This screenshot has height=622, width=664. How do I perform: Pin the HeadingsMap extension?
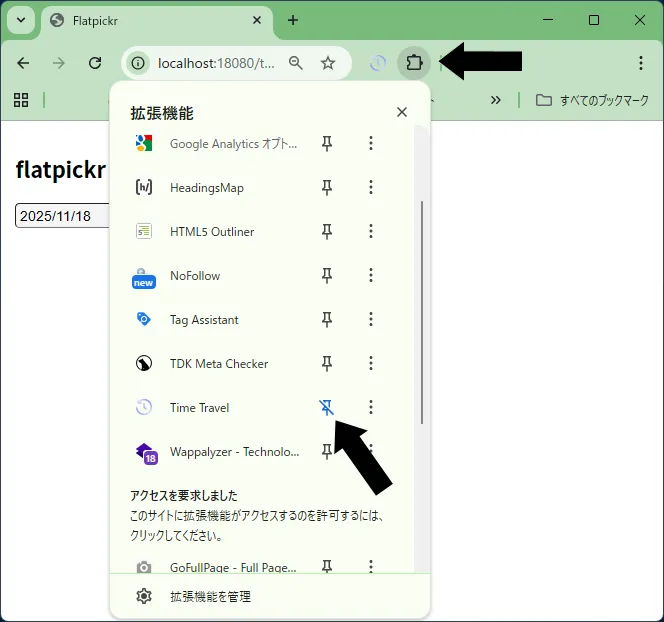[326, 188]
